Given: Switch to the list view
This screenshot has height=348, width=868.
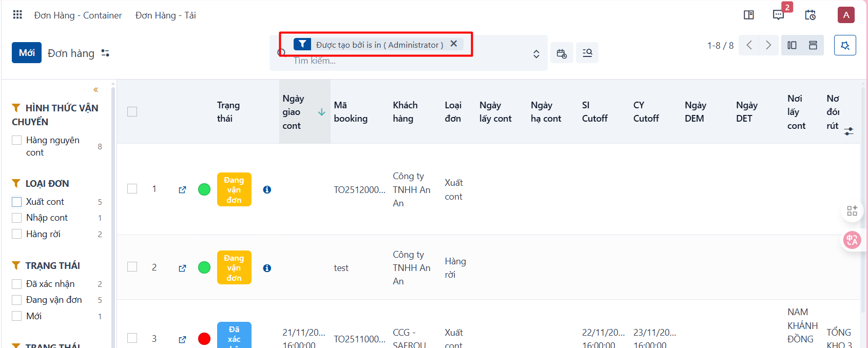Looking at the screenshot, I should pyautogui.click(x=813, y=45).
